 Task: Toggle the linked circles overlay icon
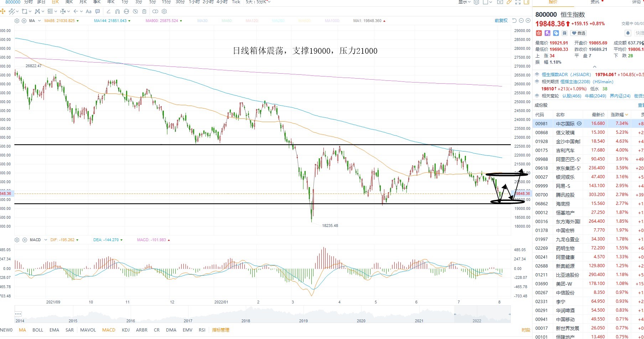155,11
